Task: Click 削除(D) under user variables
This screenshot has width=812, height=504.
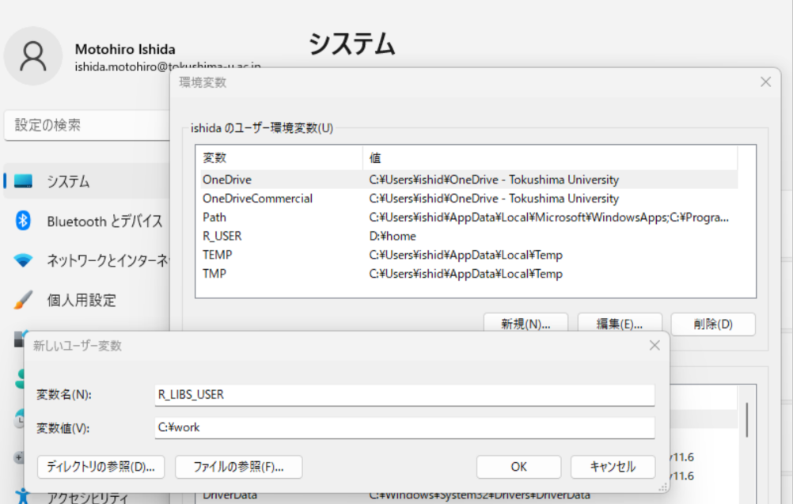Action: point(712,324)
